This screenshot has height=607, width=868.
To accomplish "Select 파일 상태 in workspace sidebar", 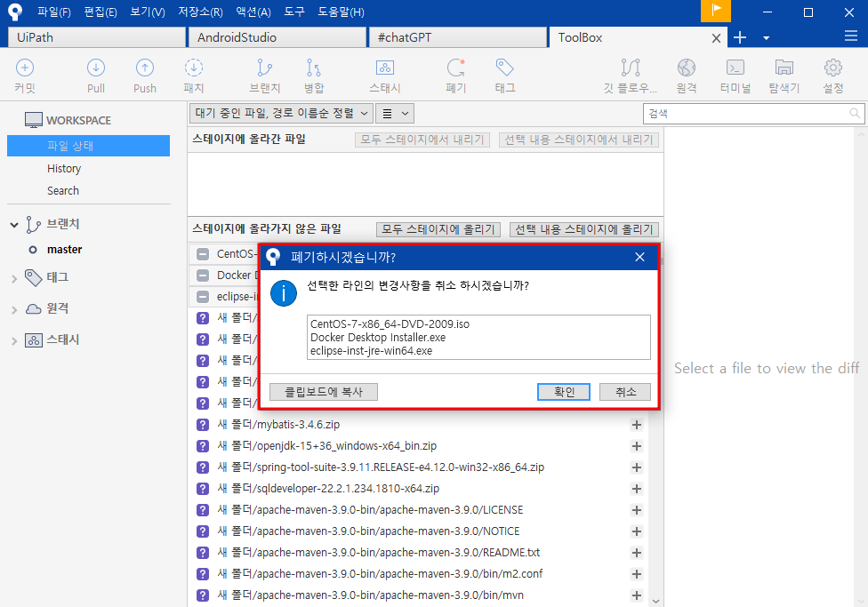I will click(89, 146).
